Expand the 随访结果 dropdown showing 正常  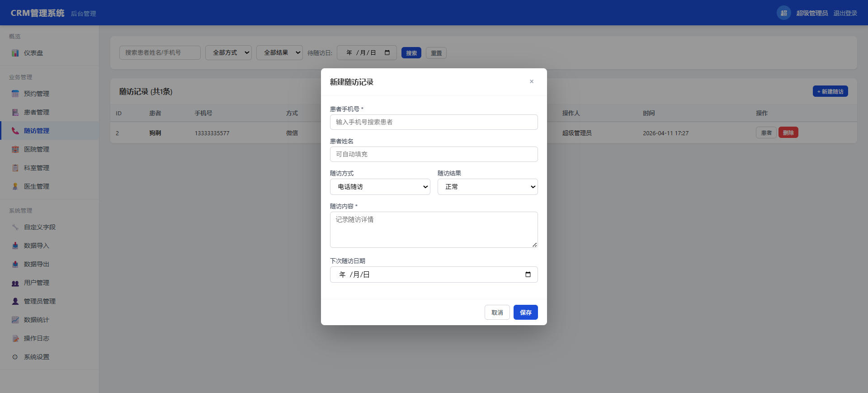point(487,187)
